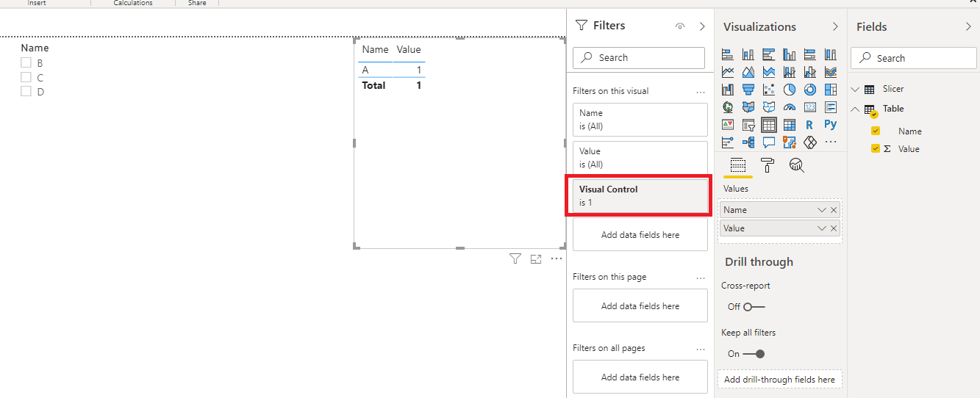This screenshot has width=980, height=398.
Task: Select the Donut chart visualization
Action: [x=810, y=90]
